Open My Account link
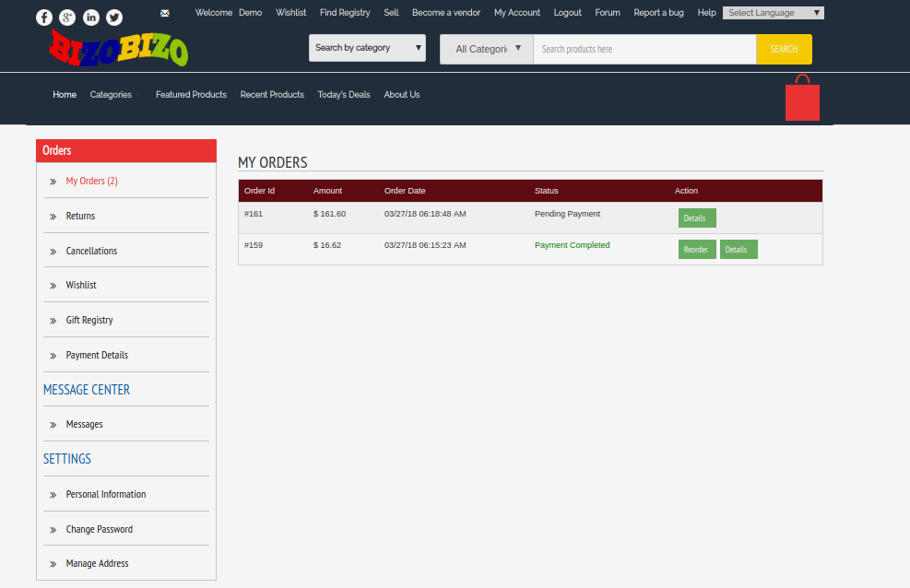The image size is (910, 588). click(517, 12)
